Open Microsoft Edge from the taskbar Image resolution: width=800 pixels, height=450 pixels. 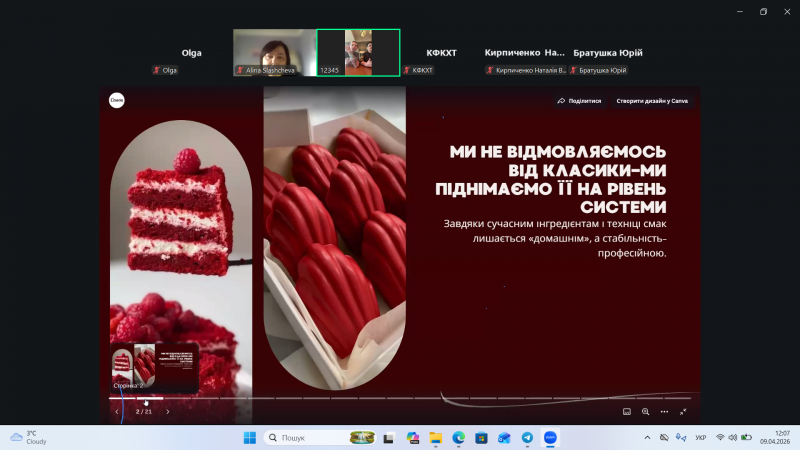click(458, 438)
